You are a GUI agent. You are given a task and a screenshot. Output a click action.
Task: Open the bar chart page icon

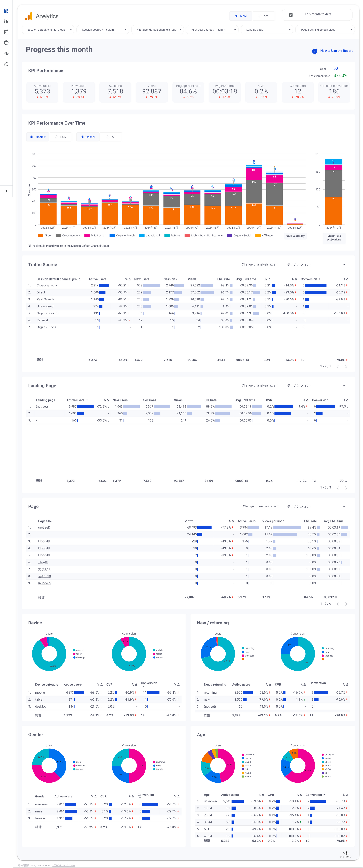tap(6, 22)
